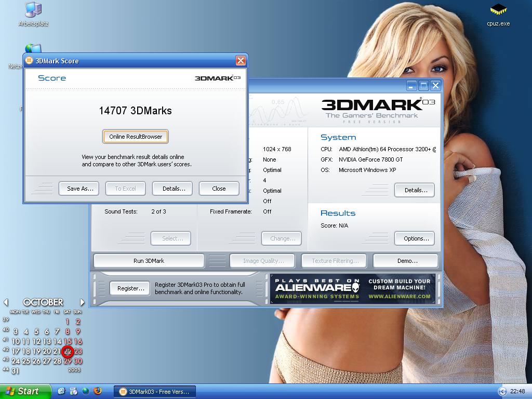Expand the hidden system tray icons arrow
The width and height of the screenshot is (532, 399).
(502, 392)
